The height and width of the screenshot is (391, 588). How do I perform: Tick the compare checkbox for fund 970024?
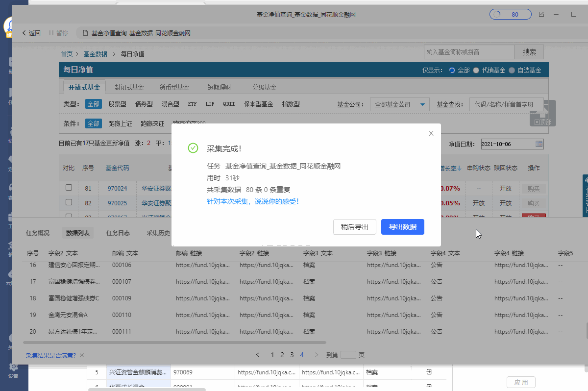(x=69, y=188)
